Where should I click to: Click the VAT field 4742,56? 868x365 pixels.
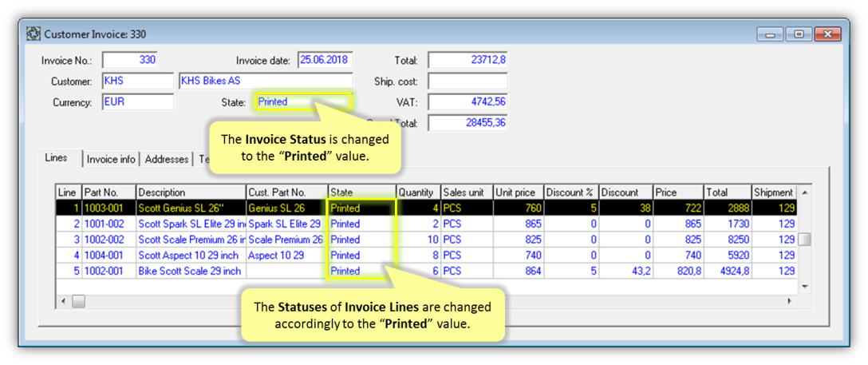[x=468, y=102]
